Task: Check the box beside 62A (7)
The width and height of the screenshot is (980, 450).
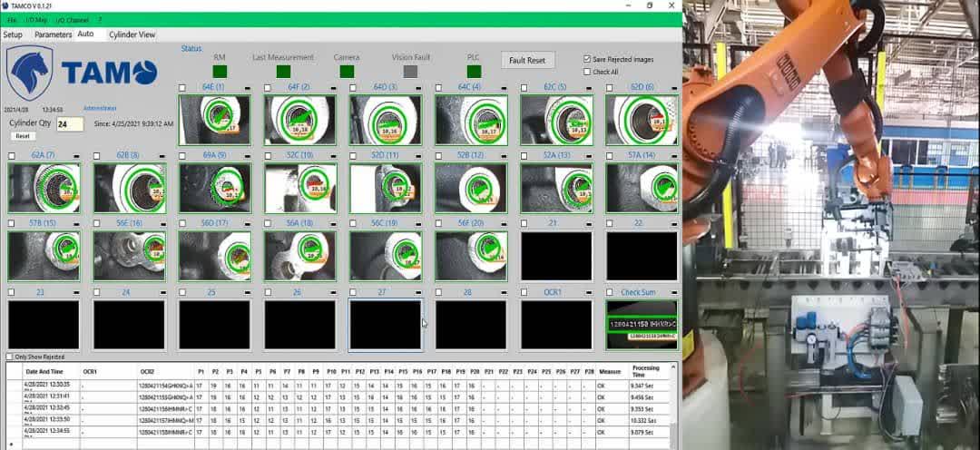Action: pyautogui.click(x=11, y=156)
